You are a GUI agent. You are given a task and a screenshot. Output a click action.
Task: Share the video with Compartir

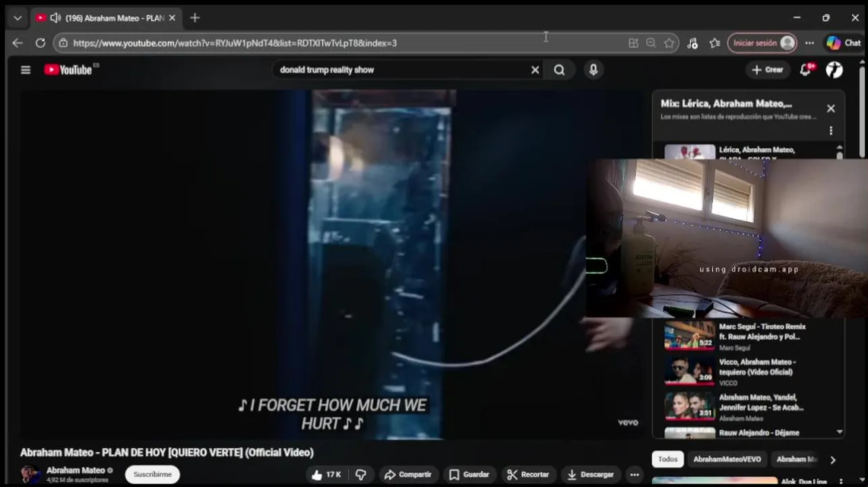click(x=408, y=474)
